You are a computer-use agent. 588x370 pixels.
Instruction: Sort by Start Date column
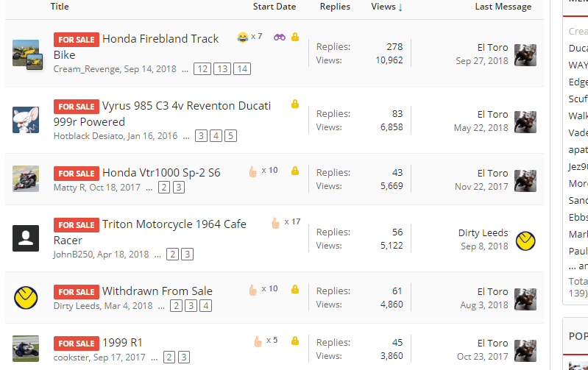click(274, 7)
